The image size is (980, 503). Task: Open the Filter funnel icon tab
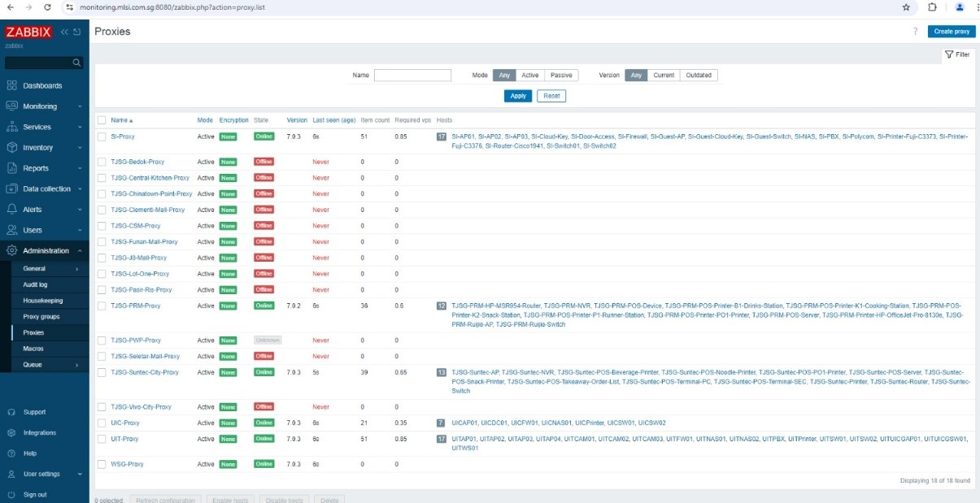958,54
